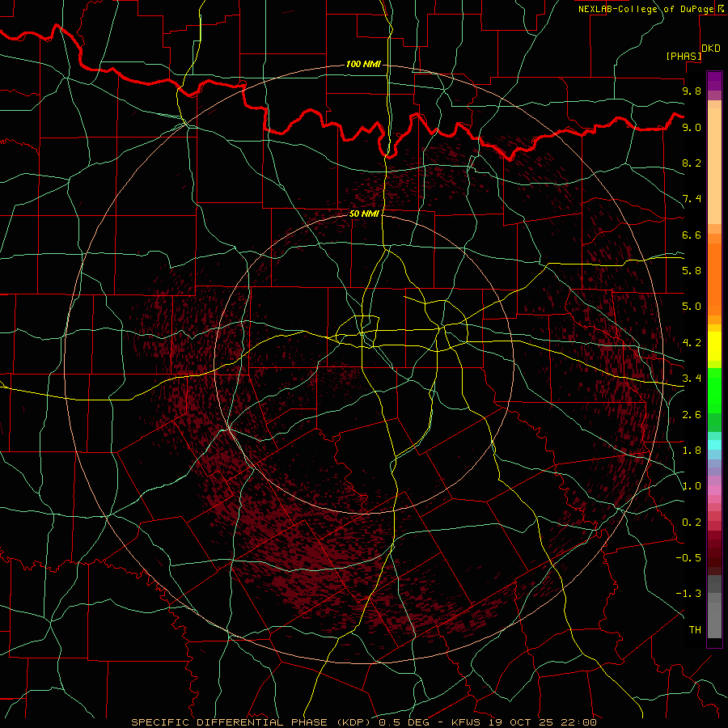Pick the pink band of color bar
The image size is (728, 728).
714,490
